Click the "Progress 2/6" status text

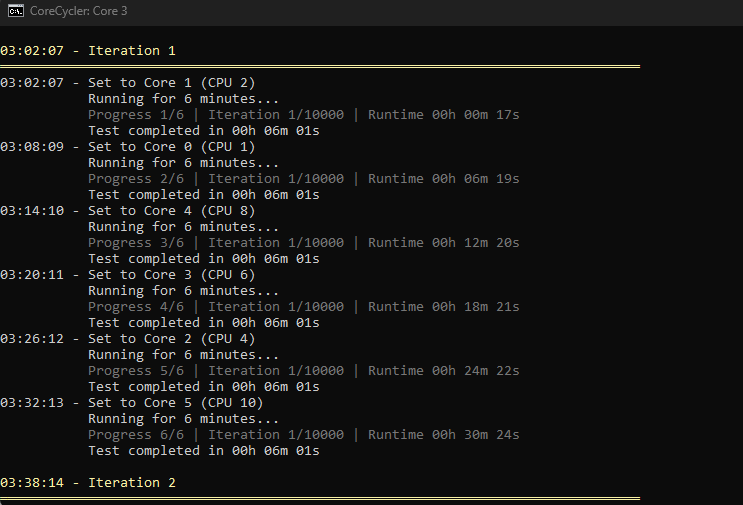(136, 178)
